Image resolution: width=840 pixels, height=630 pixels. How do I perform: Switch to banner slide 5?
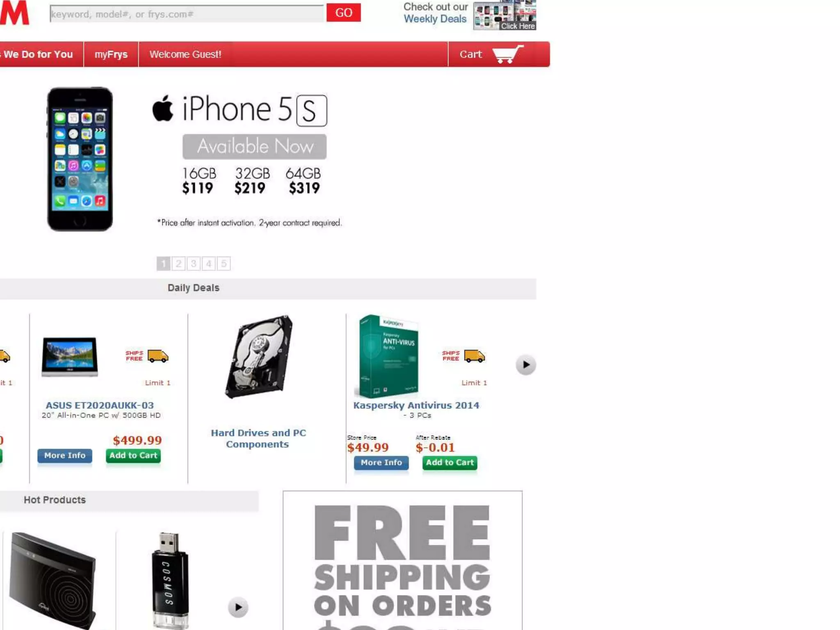224,263
